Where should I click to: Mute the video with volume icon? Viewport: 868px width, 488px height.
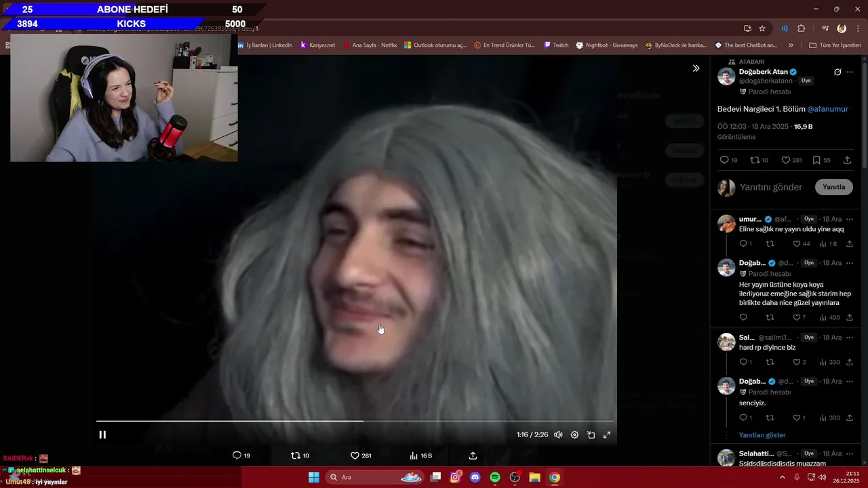[x=558, y=434]
